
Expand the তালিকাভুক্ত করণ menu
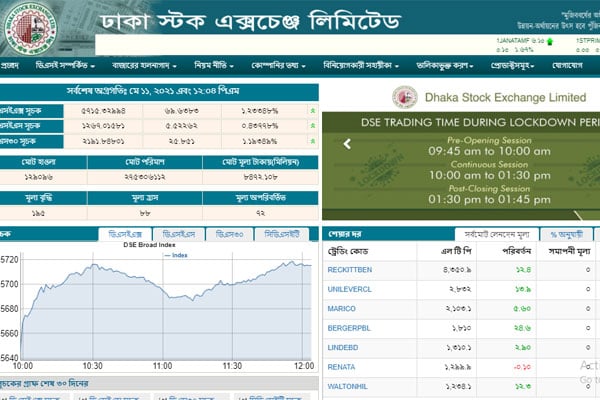(x=445, y=65)
